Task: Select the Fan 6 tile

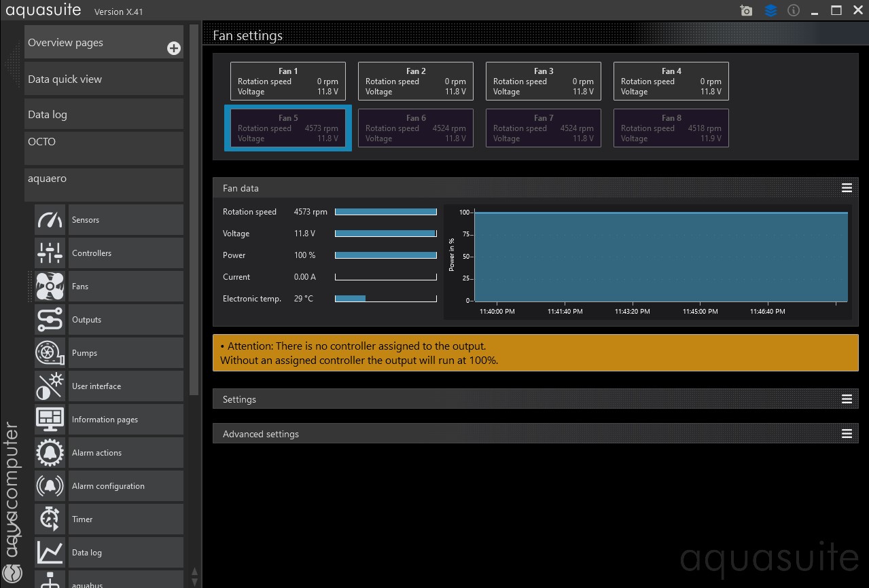Action: click(x=415, y=128)
